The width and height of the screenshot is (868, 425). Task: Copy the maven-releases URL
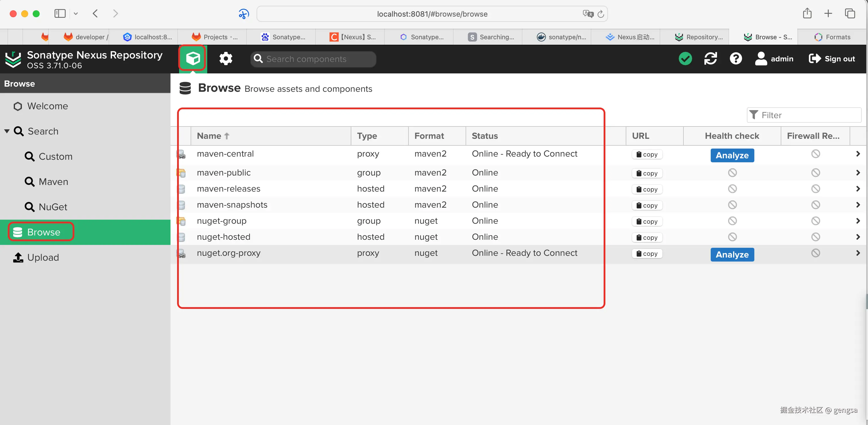pyautogui.click(x=647, y=189)
